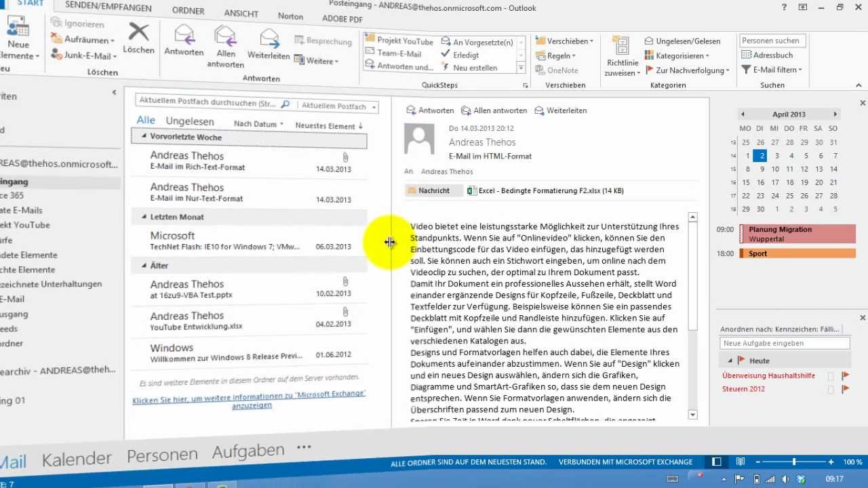
Task: Click Besprechung reply button
Action: (x=323, y=41)
